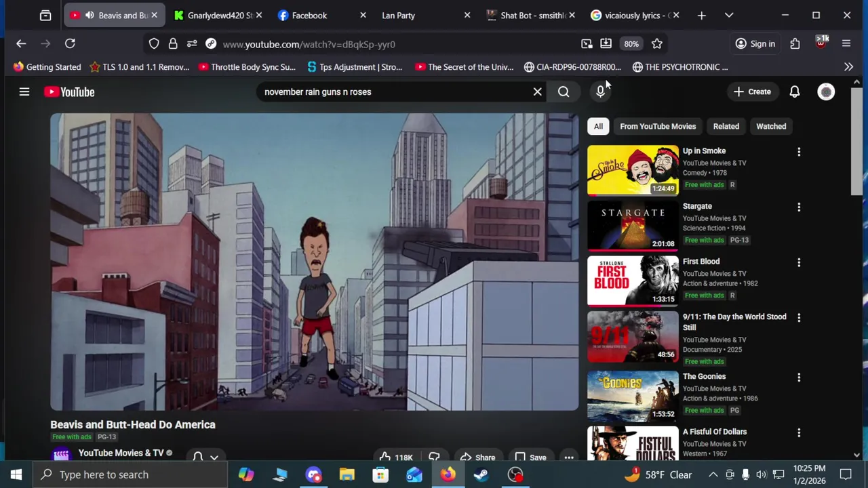This screenshot has width=868, height=488.
Task: Go to the YouTube home logo
Action: click(x=69, y=91)
